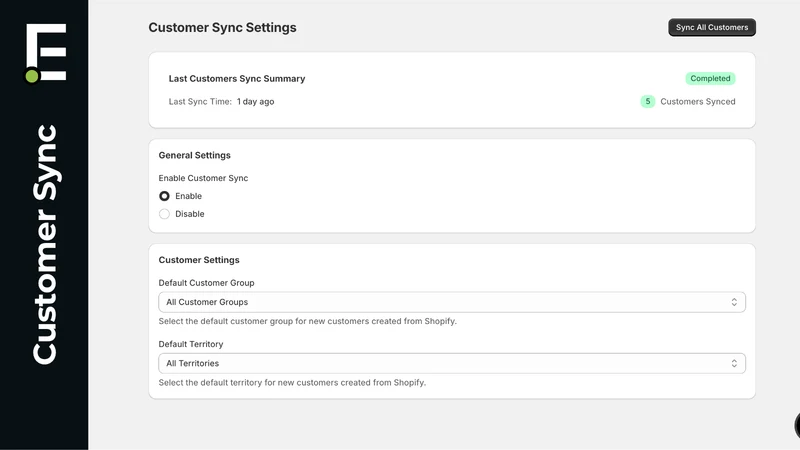Click the 'Last Customers Sync Summary' title
This screenshot has height=450, width=800.
click(x=237, y=79)
